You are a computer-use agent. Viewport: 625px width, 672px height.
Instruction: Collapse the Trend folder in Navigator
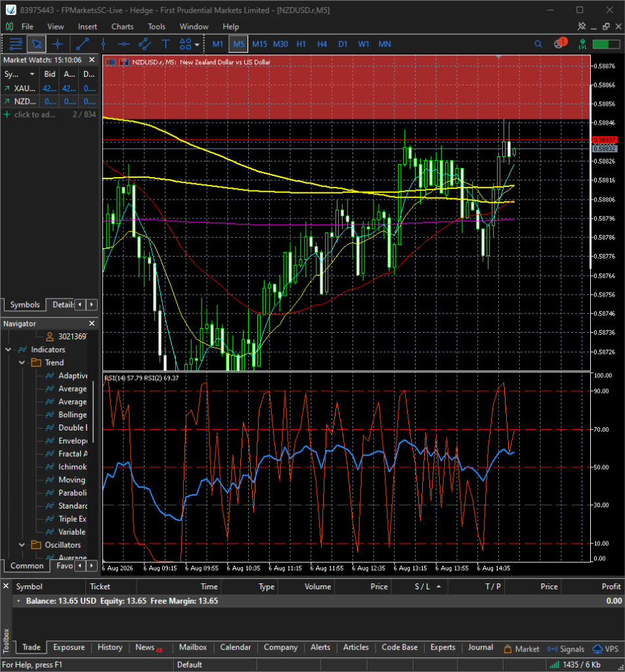tap(22, 362)
